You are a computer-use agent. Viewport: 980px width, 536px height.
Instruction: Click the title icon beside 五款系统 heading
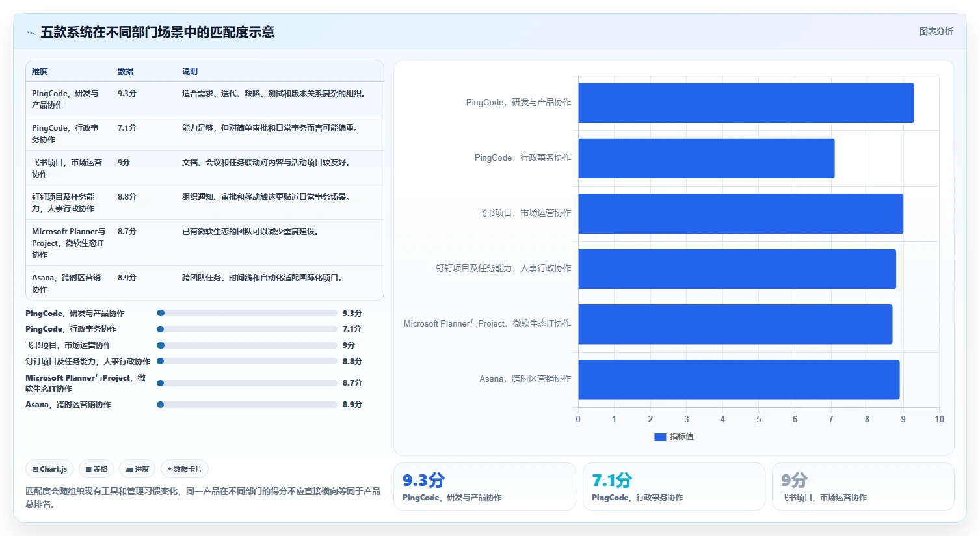[x=31, y=33]
